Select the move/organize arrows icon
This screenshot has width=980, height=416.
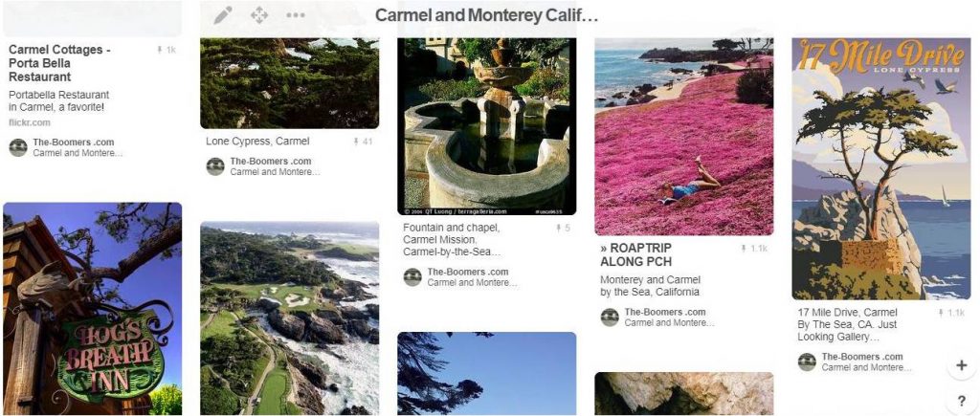[258, 15]
